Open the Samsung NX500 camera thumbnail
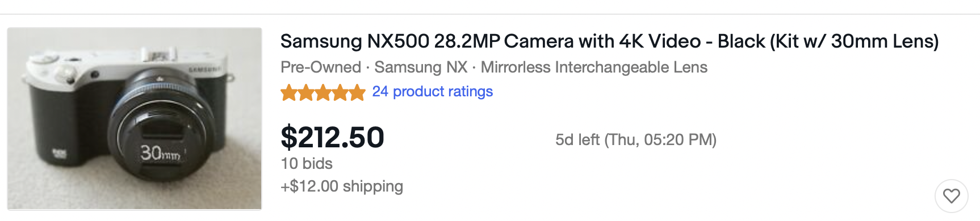Image resolution: width=980 pixels, height=221 pixels. (135, 119)
